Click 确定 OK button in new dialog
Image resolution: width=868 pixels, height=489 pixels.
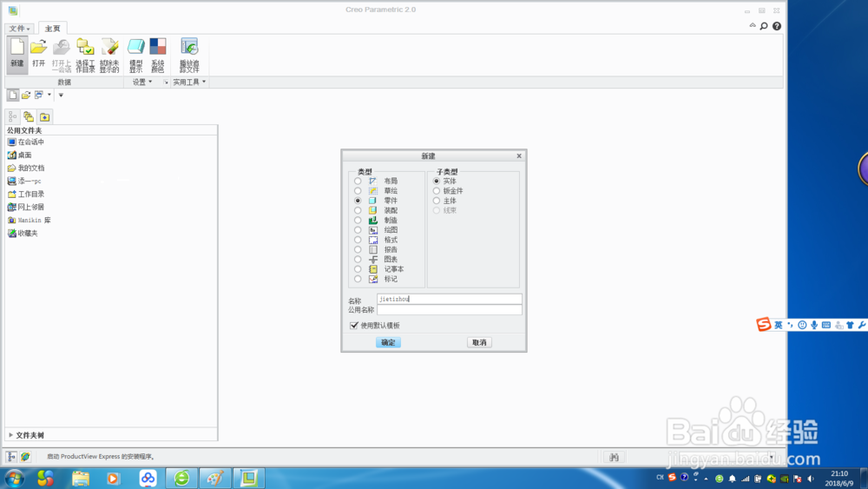coord(388,342)
